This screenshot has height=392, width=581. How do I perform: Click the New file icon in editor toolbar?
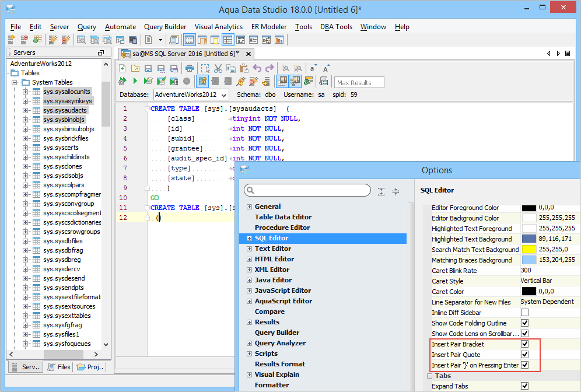pyautogui.click(x=123, y=68)
